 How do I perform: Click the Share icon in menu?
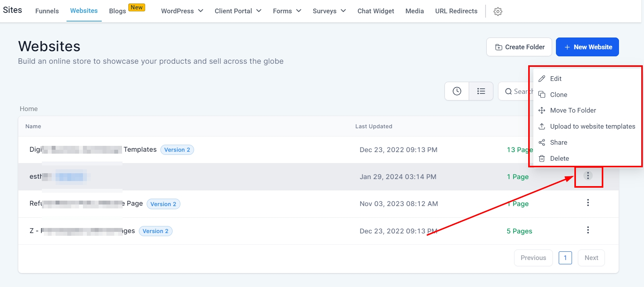(542, 142)
